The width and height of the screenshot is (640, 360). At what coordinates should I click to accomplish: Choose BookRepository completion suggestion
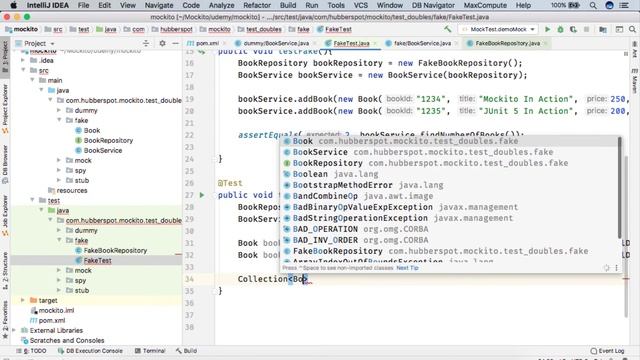pos(450,163)
